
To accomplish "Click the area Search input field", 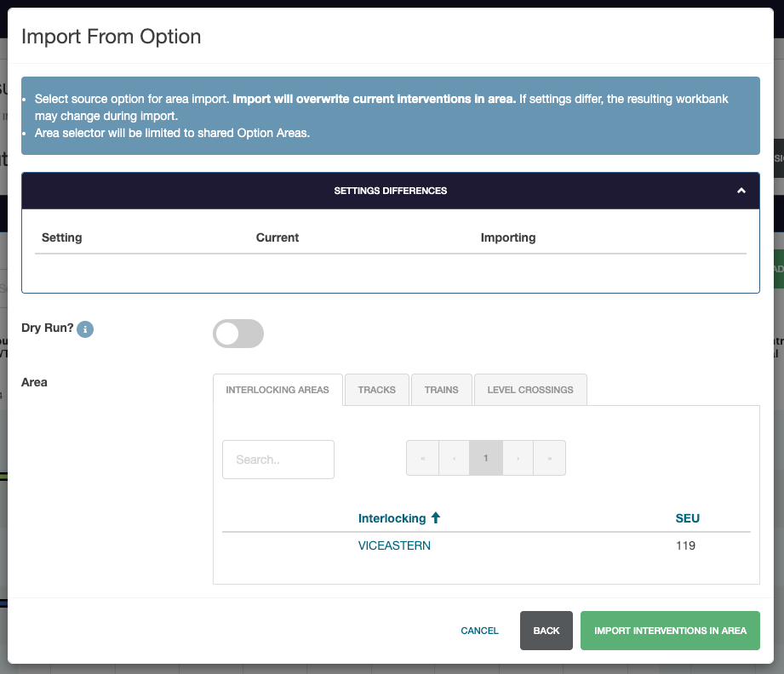I will coord(278,460).
